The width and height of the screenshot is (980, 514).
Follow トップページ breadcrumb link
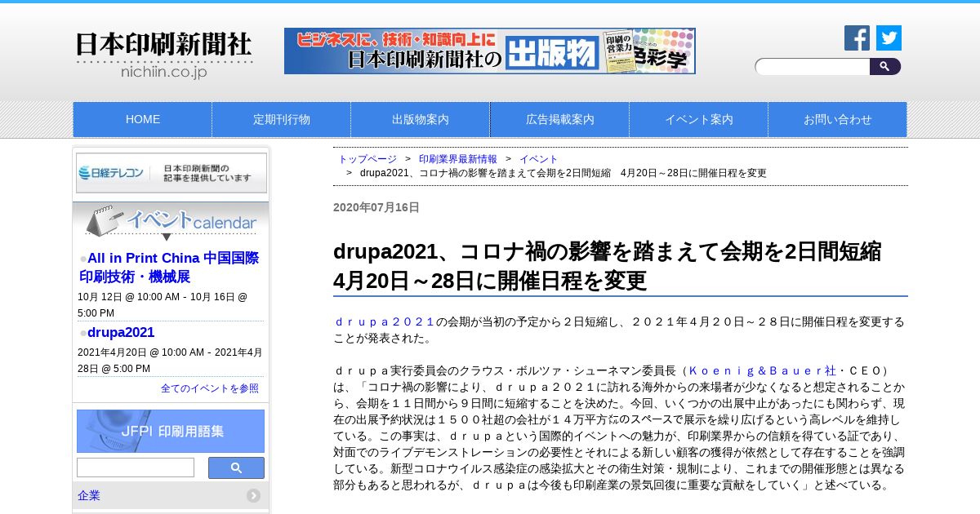point(367,159)
